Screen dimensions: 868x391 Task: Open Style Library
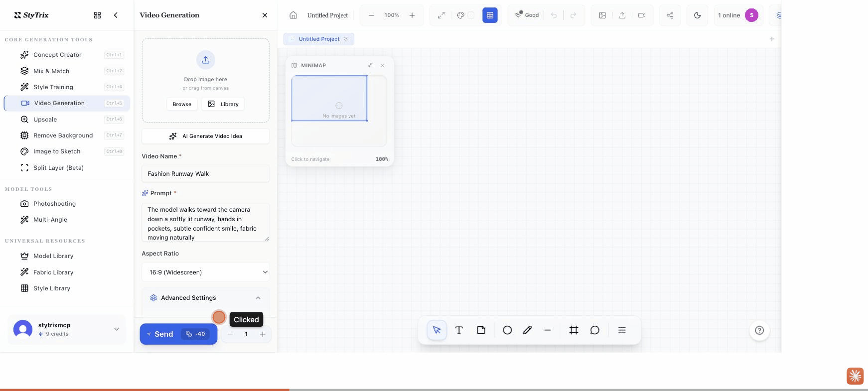pos(67,288)
